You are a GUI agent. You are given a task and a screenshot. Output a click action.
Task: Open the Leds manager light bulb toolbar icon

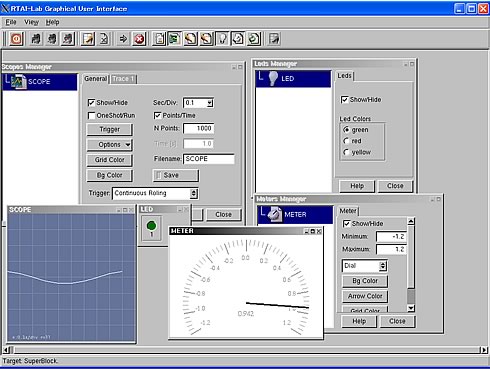[x=222, y=39]
